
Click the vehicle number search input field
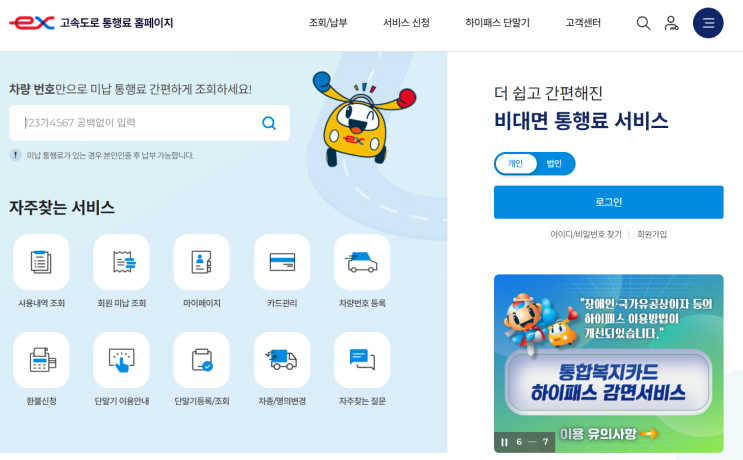[x=149, y=123]
